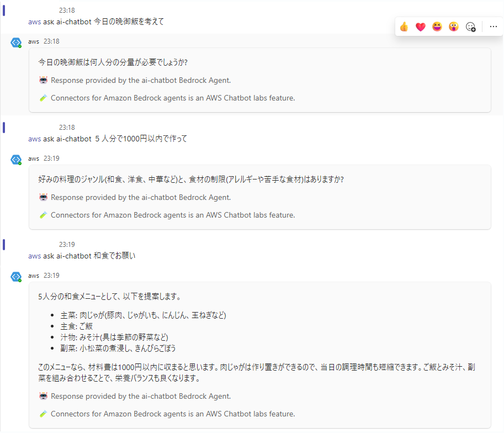Click aws mention in 1000円以内 message
Image resolution: width=504 pixels, height=433 pixels.
(34, 139)
